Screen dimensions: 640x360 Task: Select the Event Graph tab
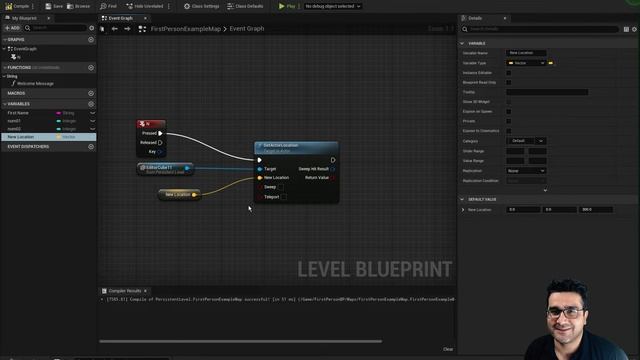[x=120, y=18]
